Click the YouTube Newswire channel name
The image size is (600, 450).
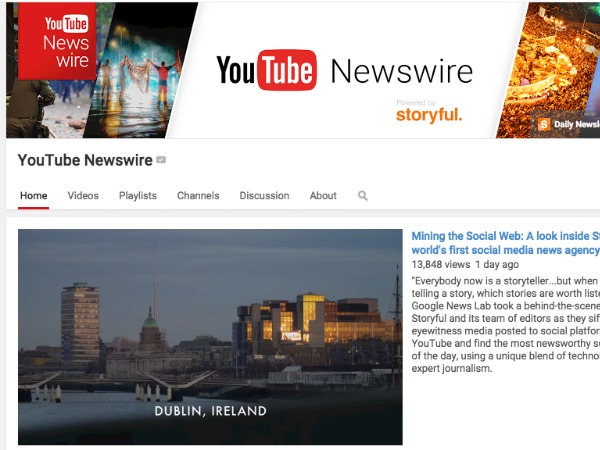[85, 160]
